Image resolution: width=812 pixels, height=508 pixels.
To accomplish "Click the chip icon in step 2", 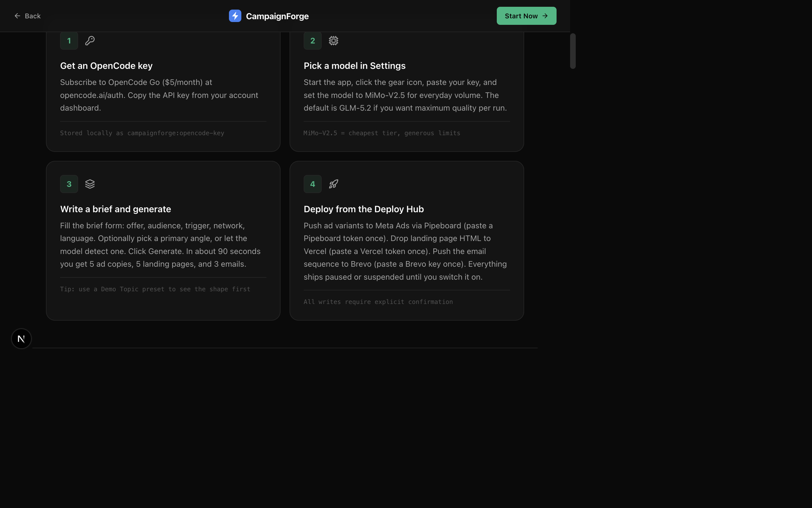I will pyautogui.click(x=333, y=41).
